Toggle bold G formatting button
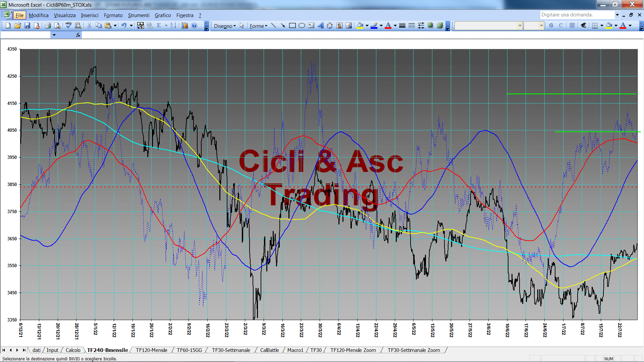Screen dimensions: 644x362 point(551,25)
